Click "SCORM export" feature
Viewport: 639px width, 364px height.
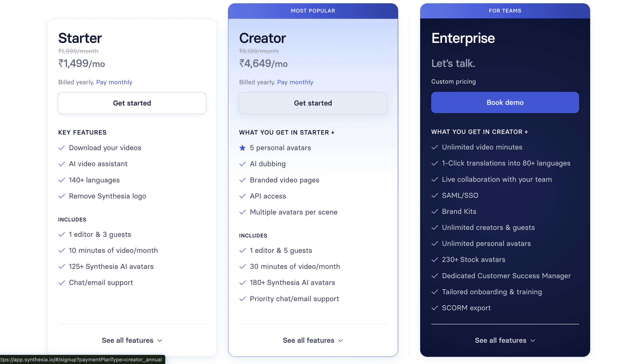(x=466, y=308)
